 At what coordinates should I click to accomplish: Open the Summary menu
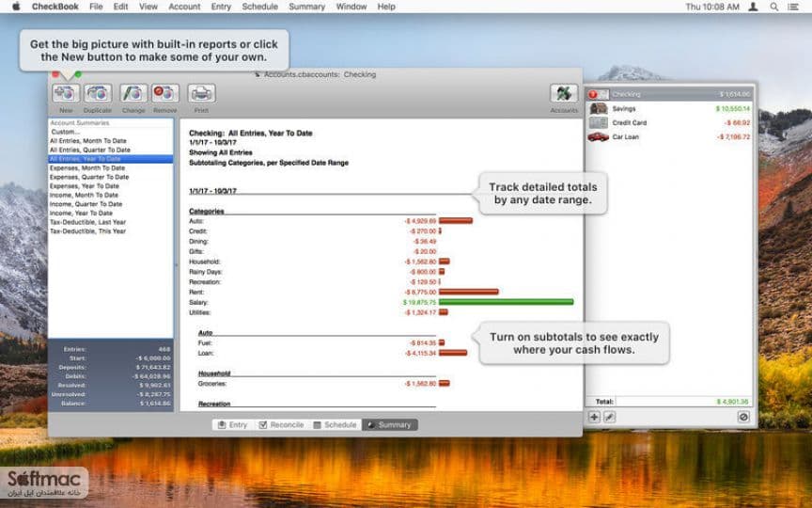tap(306, 7)
